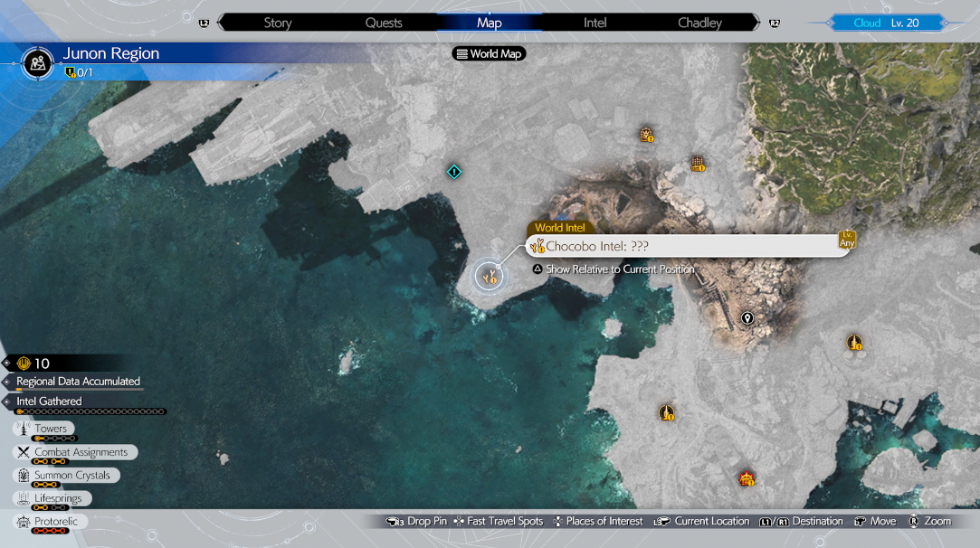The image size is (980, 548).
Task: Select the summon crystal marker up north
Action: coord(646,135)
